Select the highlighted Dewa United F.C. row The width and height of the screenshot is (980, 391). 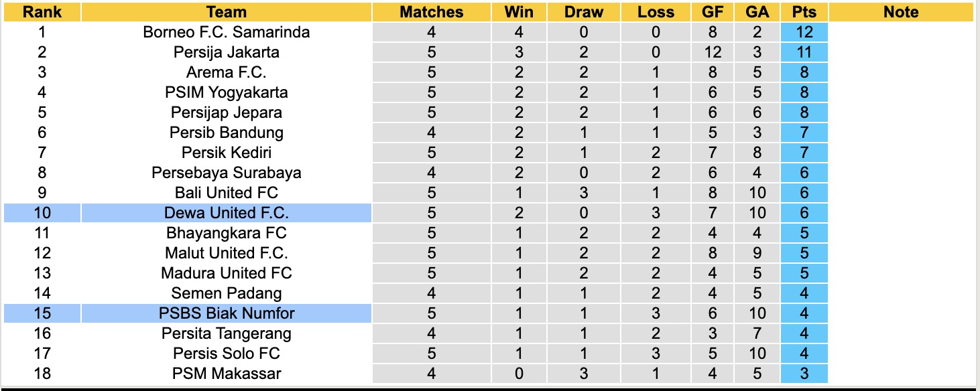click(227, 213)
